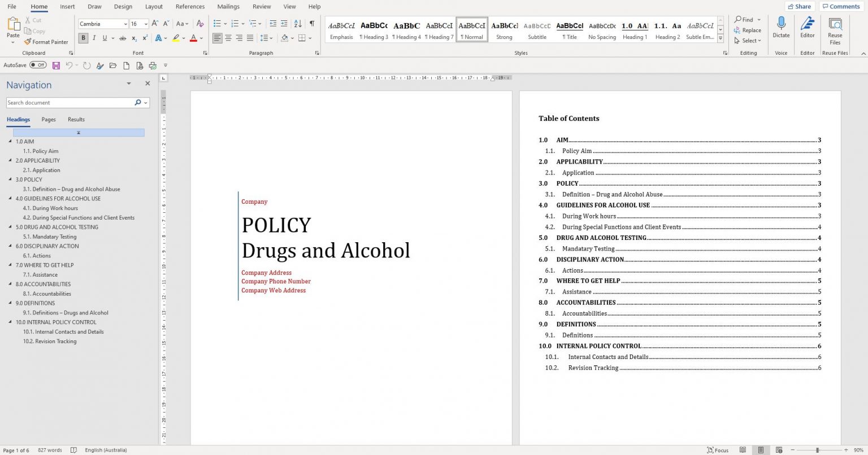
Task: Open the Comments panel
Action: (x=841, y=6)
